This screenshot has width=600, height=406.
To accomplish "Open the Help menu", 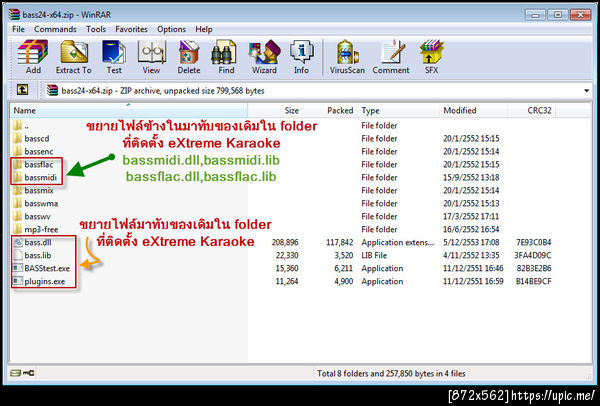I will coord(204,29).
